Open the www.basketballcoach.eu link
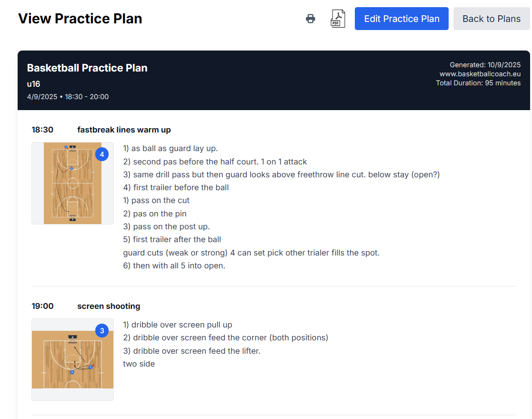Image resolution: width=532 pixels, height=419 pixels. pyautogui.click(x=480, y=74)
